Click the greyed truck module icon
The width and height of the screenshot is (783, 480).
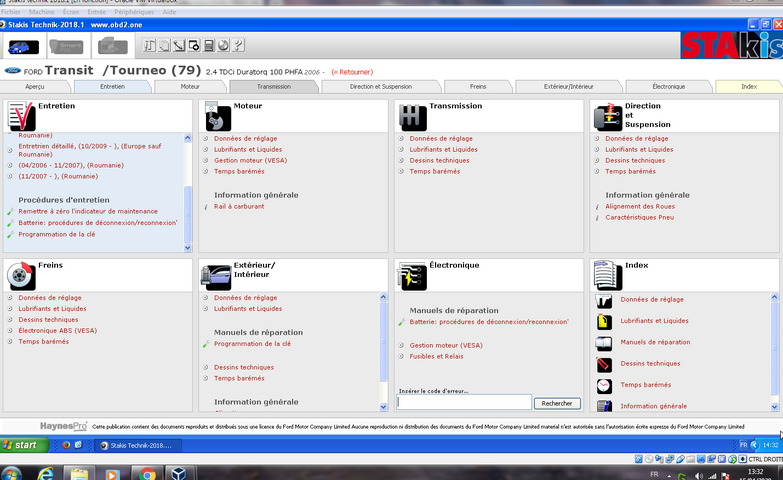113,46
